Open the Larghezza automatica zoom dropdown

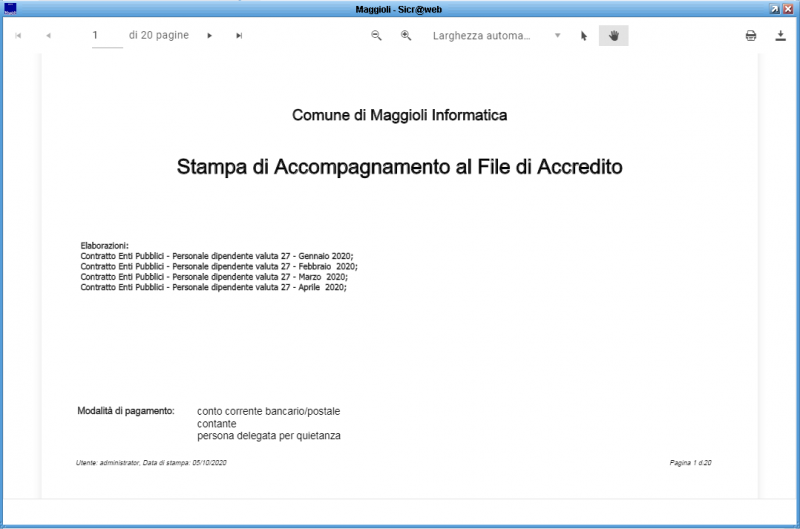tap(496, 36)
